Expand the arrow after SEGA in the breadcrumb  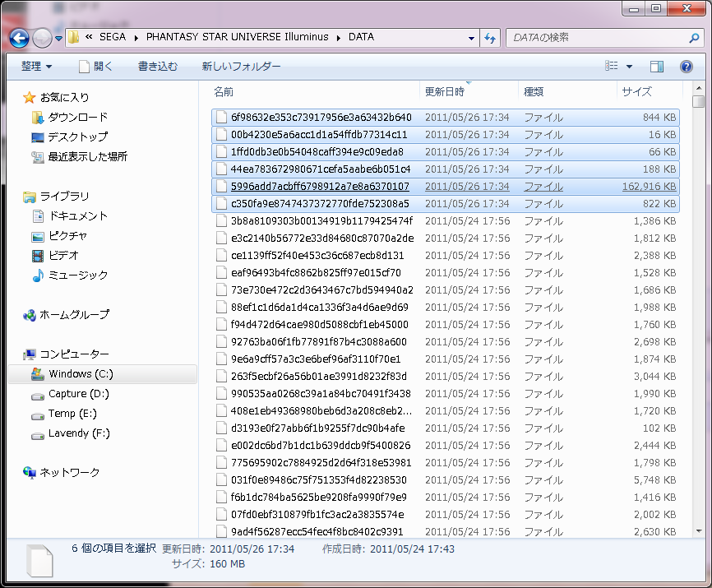click(x=136, y=38)
